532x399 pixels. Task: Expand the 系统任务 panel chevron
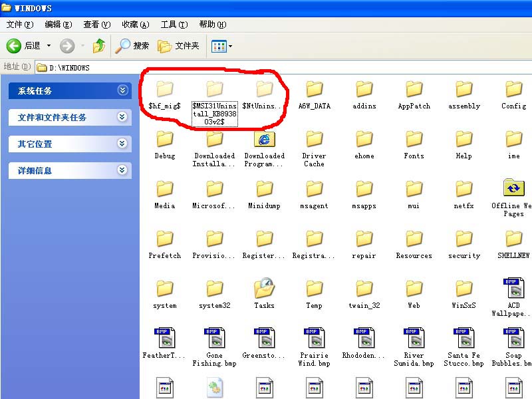[x=122, y=90]
